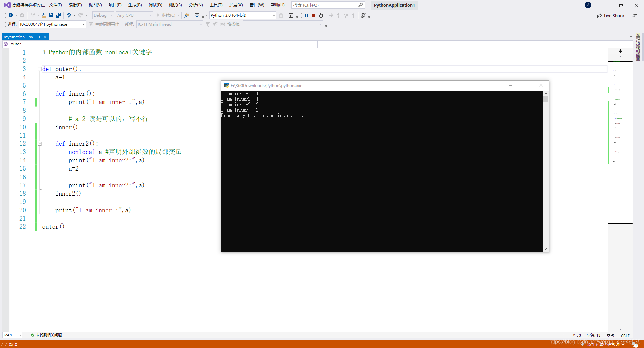Click the screenshot/diagnostic tool icon
The image size is (644, 348).
point(197,15)
